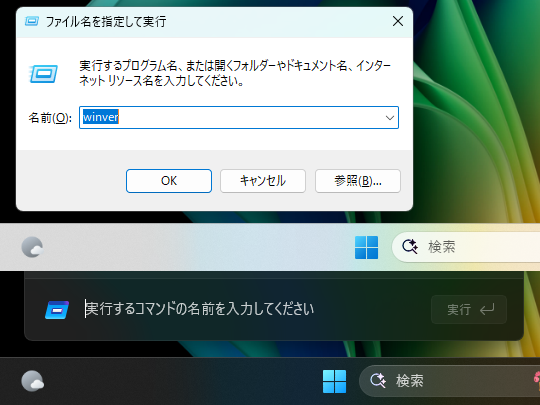The image size is (540, 405).
Task: Click the キャンセル button
Action: (263, 181)
